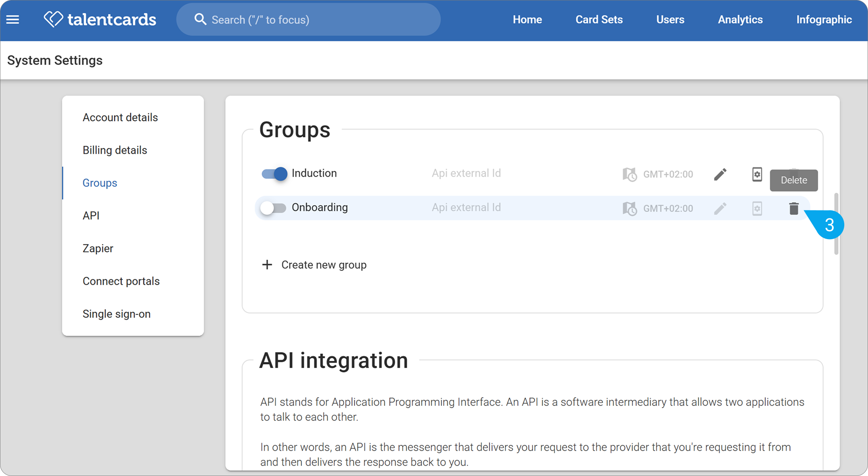Screen dimensions: 868x476
Task: Open the Card Sets menu
Action: pos(599,20)
